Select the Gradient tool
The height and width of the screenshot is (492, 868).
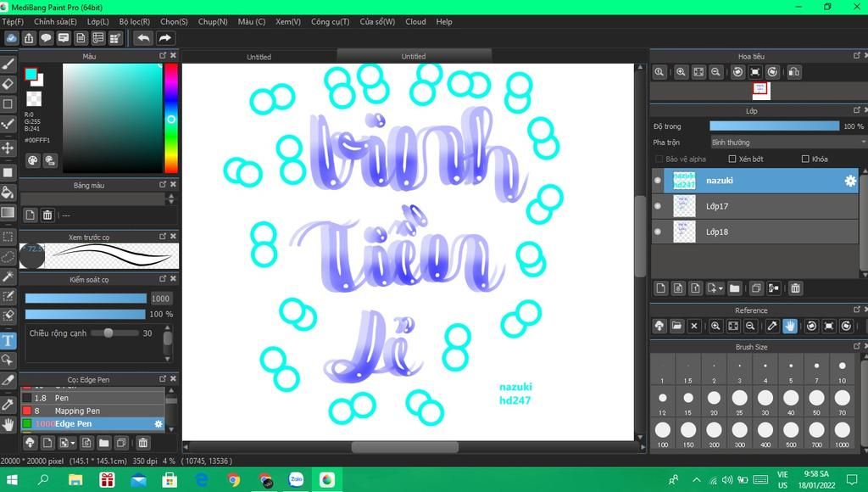[x=8, y=213]
